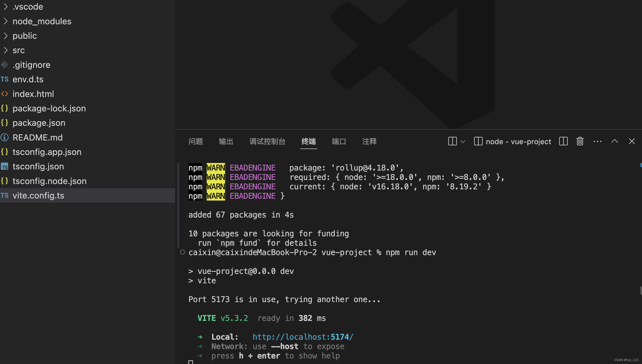The image size is (642, 364).
Task: Open the 端口 ports tab
Action: click(338, 141)
